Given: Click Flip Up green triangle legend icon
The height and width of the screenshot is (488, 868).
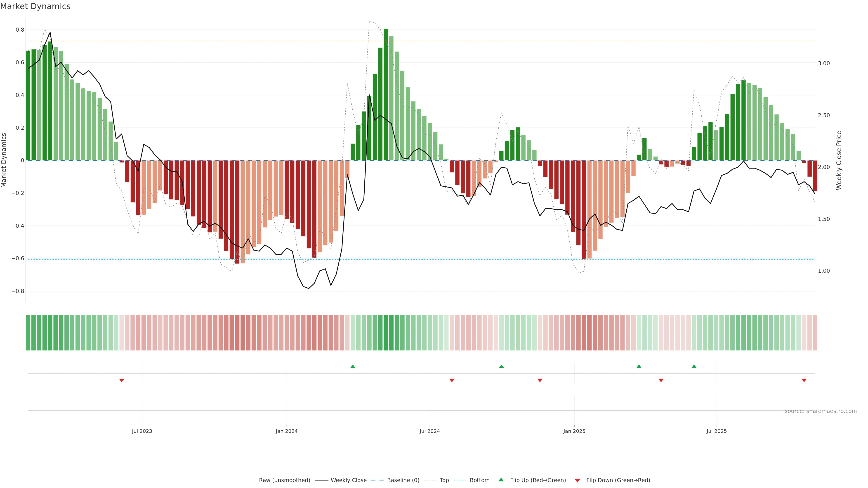Looking at the screenshot, I should pyautogui.click(x=501, y=480).
